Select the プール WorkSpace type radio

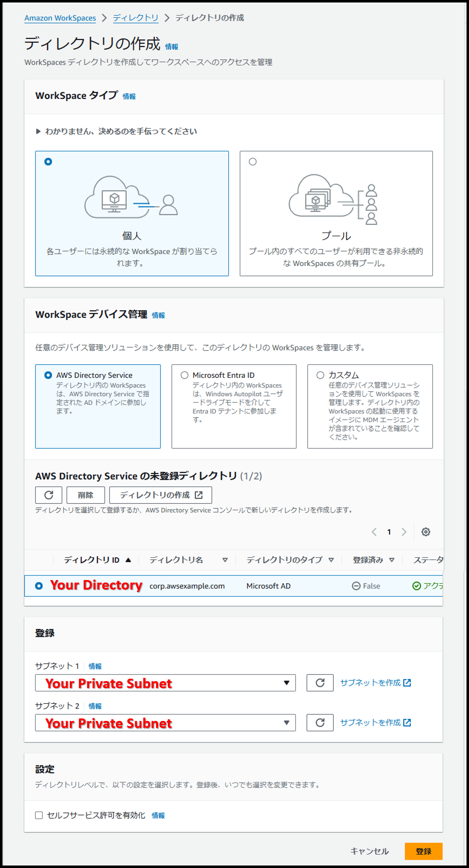[253, 162]
